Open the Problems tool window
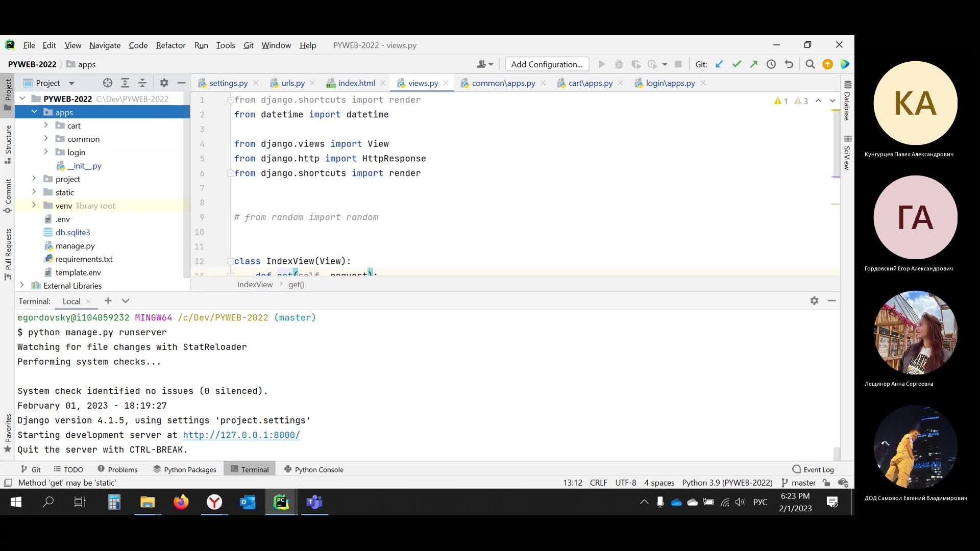 117,469
